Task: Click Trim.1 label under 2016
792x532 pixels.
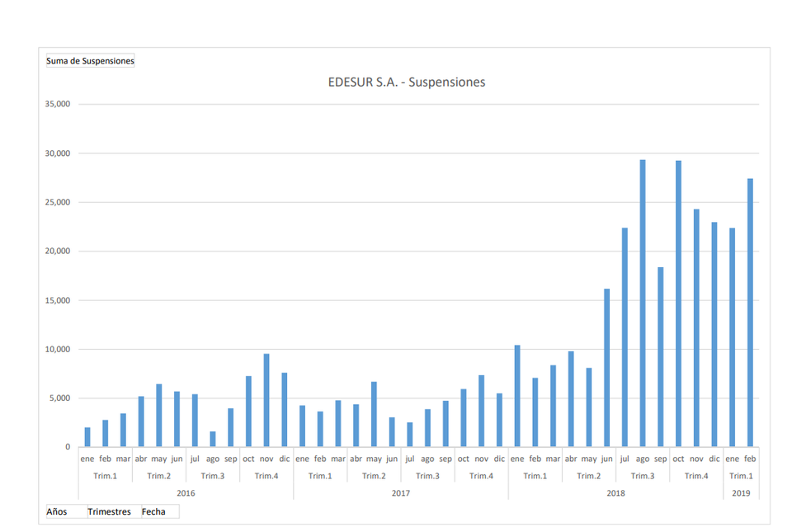Action: (105, 476)
